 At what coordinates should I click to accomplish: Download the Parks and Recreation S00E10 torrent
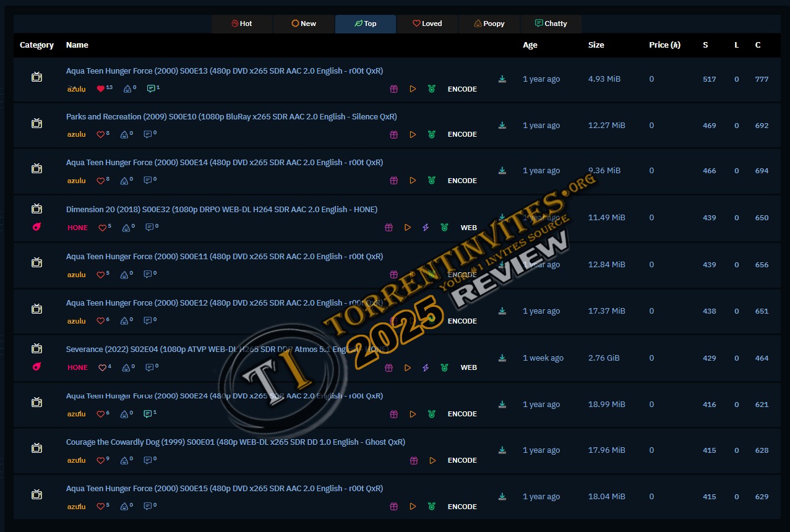click(502, 126)
